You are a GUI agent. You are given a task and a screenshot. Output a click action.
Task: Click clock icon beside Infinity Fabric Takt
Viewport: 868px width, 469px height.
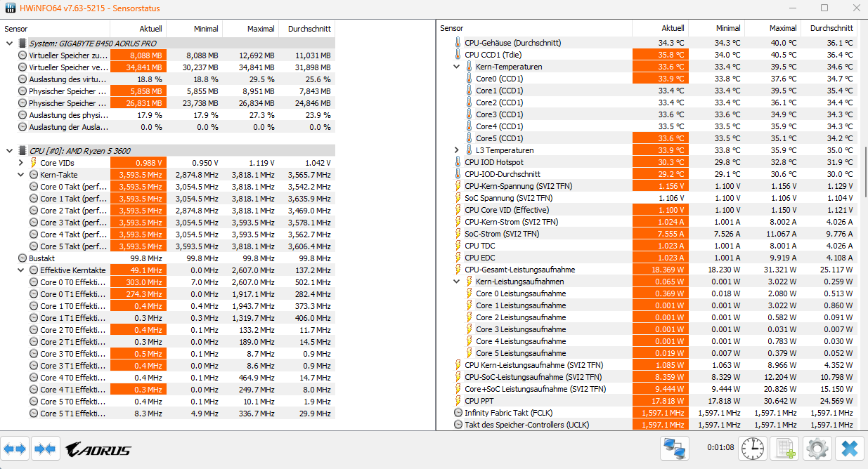[x=458, y=413]
